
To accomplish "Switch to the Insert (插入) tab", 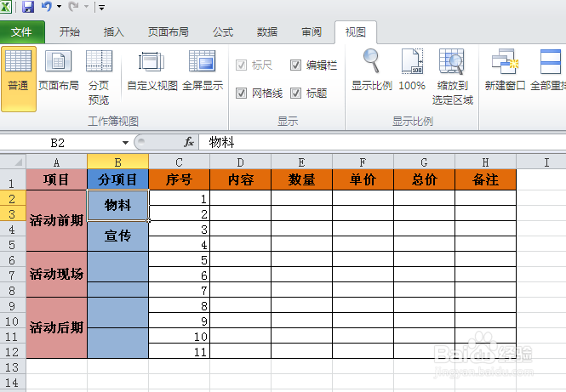I will point(114,32).
